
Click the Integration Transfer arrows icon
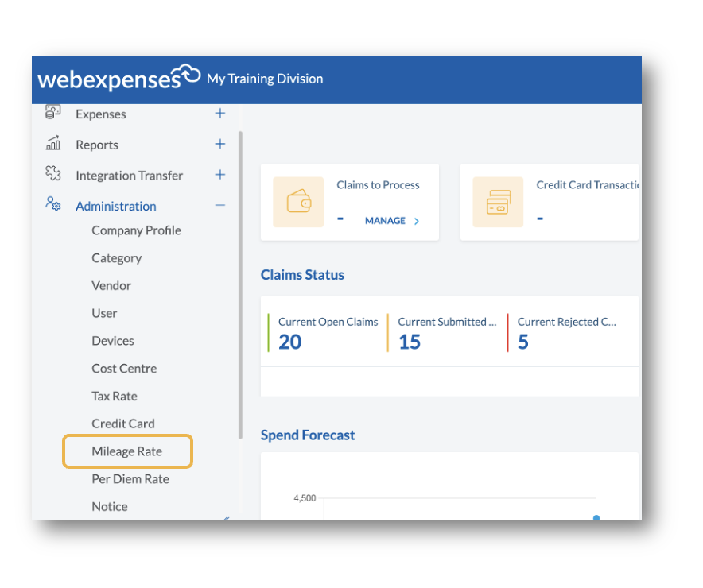[52, 175]
